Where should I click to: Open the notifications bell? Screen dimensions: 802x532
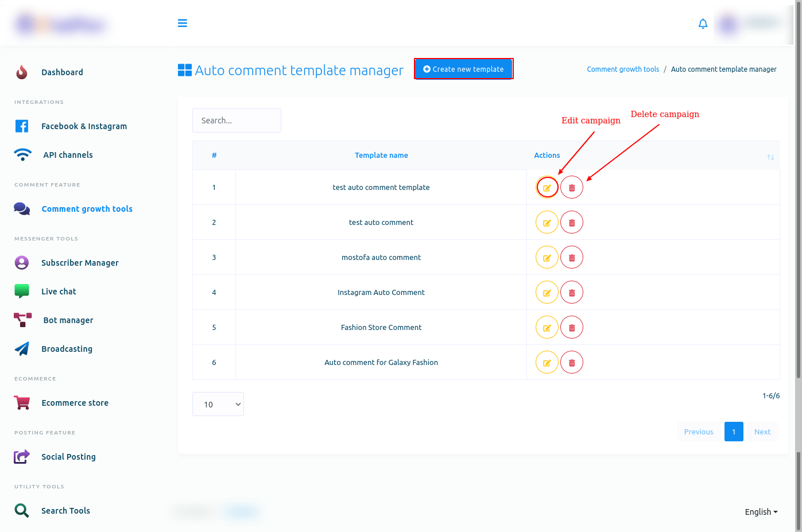pos(703,24)
